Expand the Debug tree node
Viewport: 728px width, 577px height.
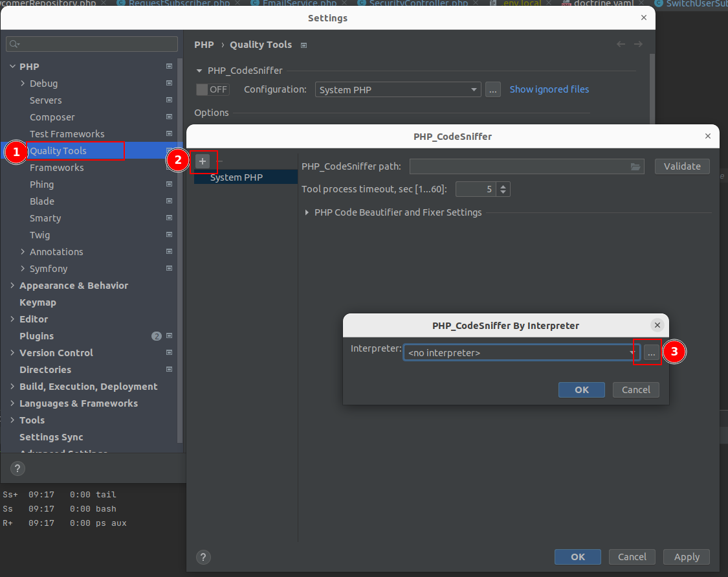[x=23, y=84]
